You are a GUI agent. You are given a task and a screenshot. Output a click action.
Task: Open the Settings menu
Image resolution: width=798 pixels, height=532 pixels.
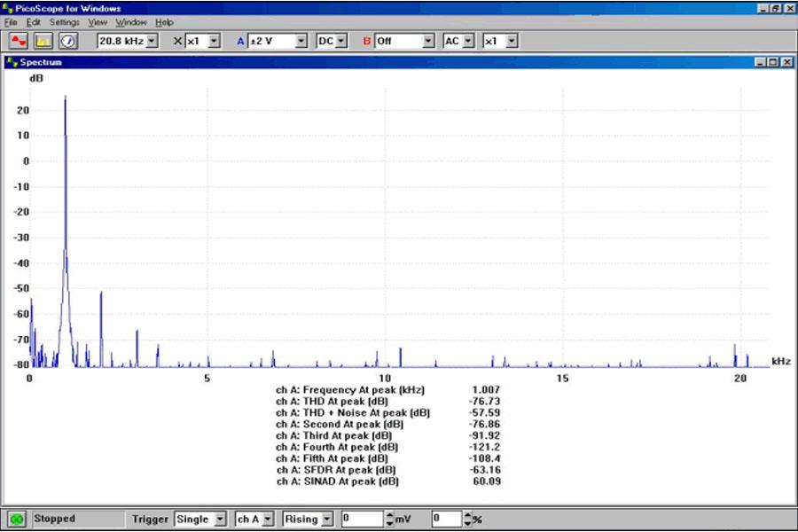(x=64, y=21)
